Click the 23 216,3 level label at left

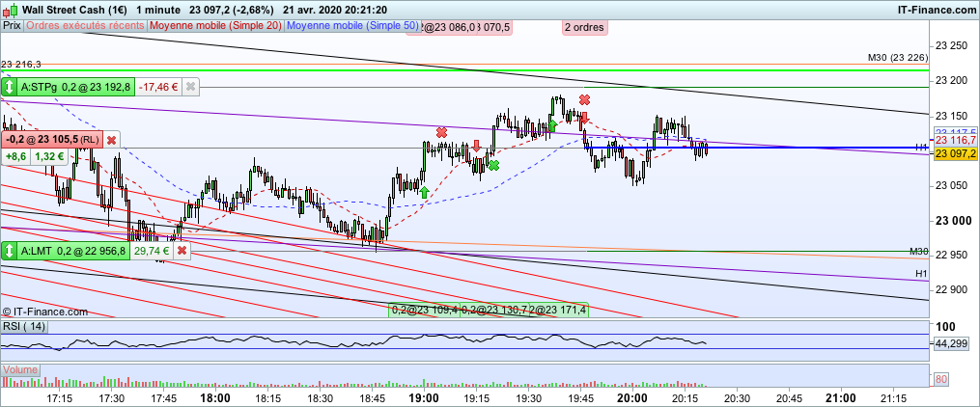click(21, 65)
